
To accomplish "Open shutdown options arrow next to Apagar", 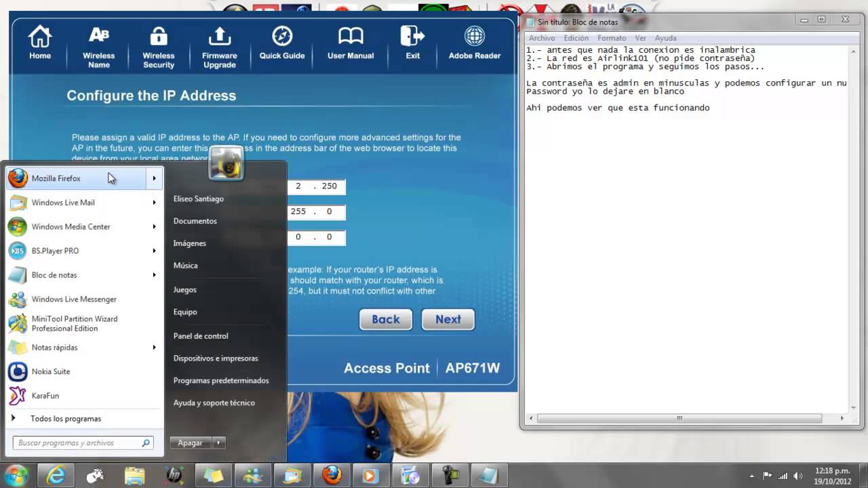I will (218, 443).
